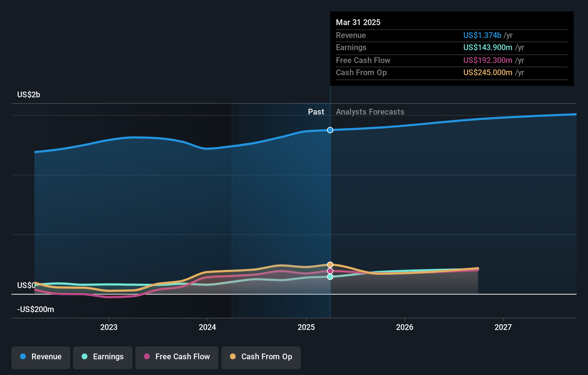
Task: Click the orange Cash From Op data point
Action: pos(330,265)
